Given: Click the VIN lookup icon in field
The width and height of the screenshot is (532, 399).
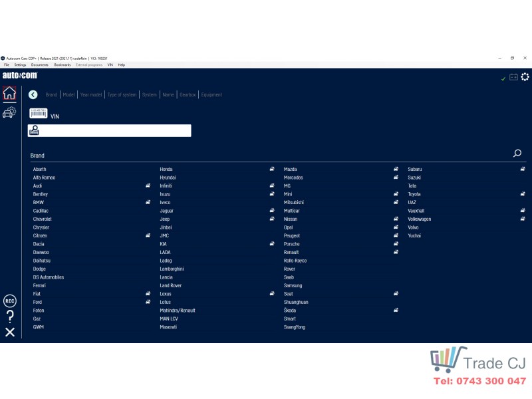Looking at the screenshot, I should click(35, 130).
